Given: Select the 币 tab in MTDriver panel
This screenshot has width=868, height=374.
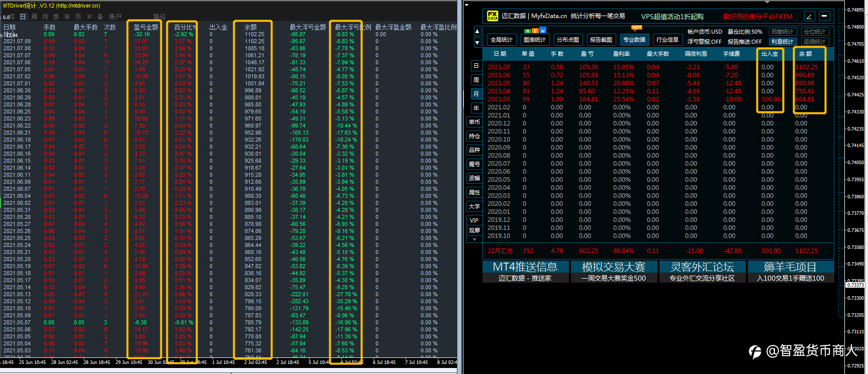Looking at the screenshot, I should click(78, 17).
